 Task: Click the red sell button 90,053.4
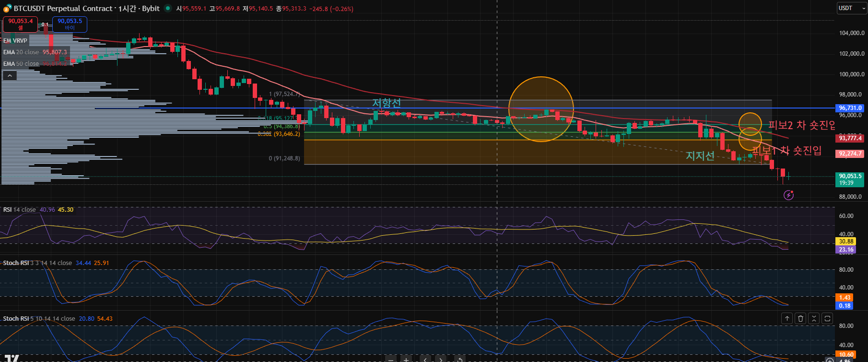click(21, 24)
